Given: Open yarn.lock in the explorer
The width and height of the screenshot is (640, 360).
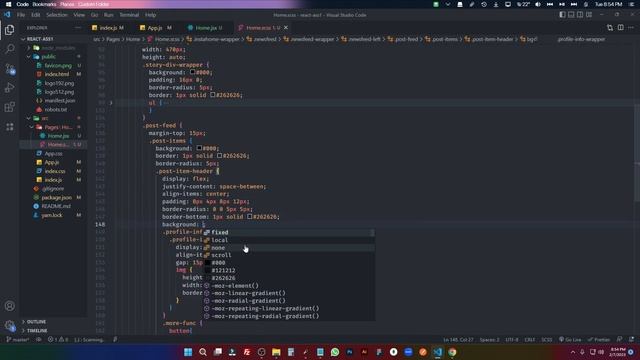Looking at the screenshot, I should click(52, 215).
